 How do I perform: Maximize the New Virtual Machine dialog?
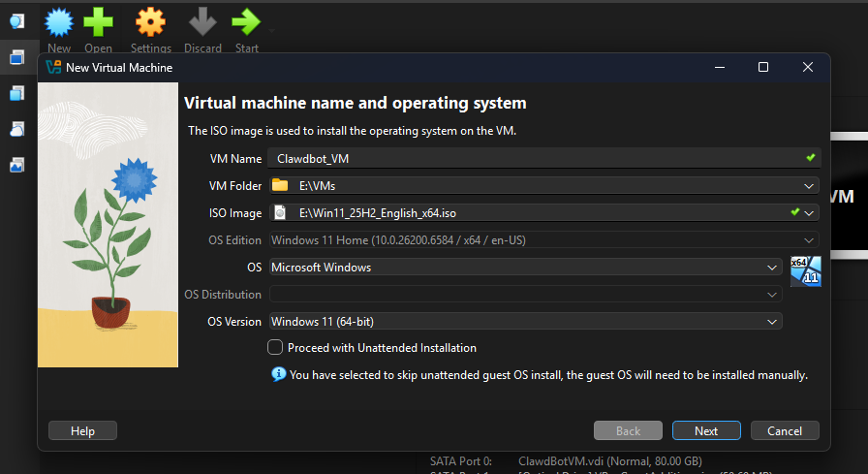tap(763, 67)
